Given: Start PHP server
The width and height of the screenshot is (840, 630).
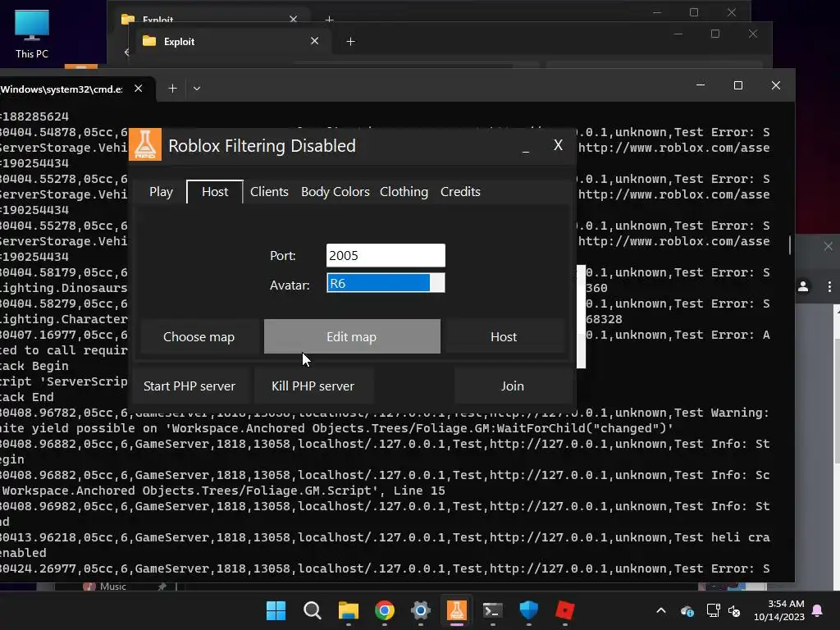Looking at the screenshot, I should pyautogui.click(x=189, y=386).
